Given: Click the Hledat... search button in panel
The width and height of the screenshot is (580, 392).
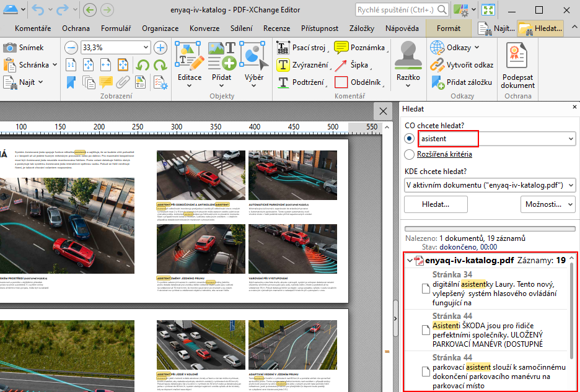Looking at the screenshot, I should tap(436, 204).
